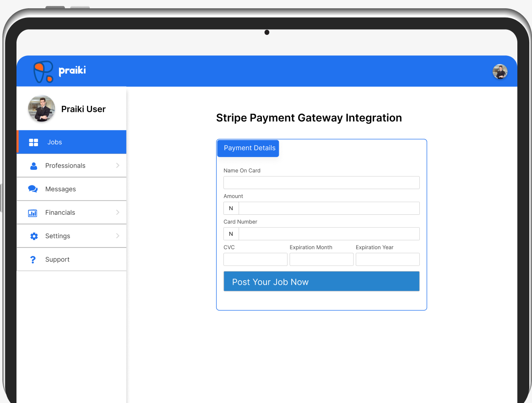Open the Messages menu item
This screenshot has height=403, width=532.
(x=71, y=189)
